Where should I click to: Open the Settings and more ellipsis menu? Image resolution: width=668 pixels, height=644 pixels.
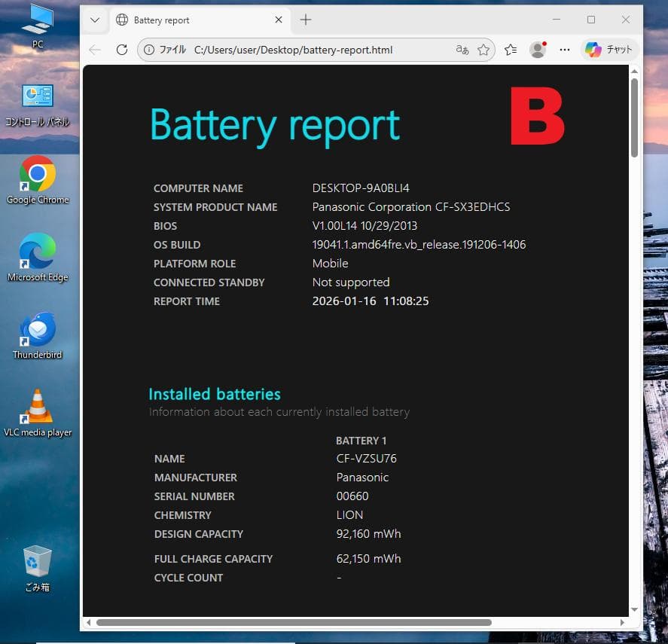coord(565,50)
